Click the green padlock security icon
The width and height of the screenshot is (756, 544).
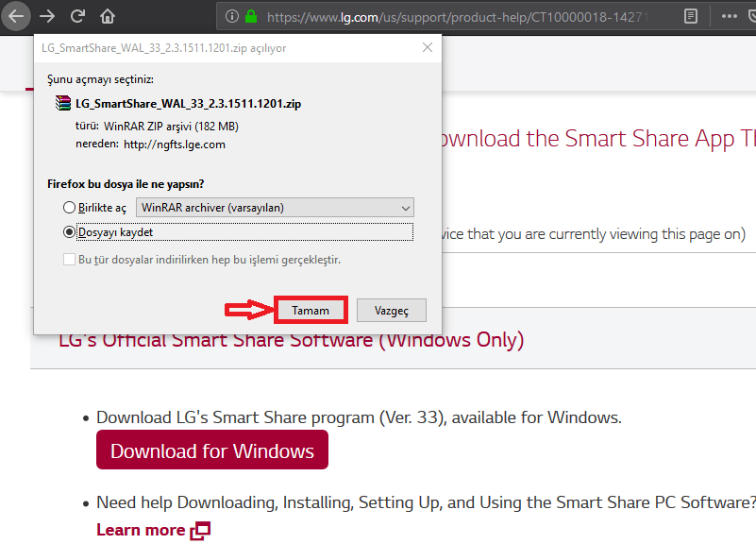(251, 17)
